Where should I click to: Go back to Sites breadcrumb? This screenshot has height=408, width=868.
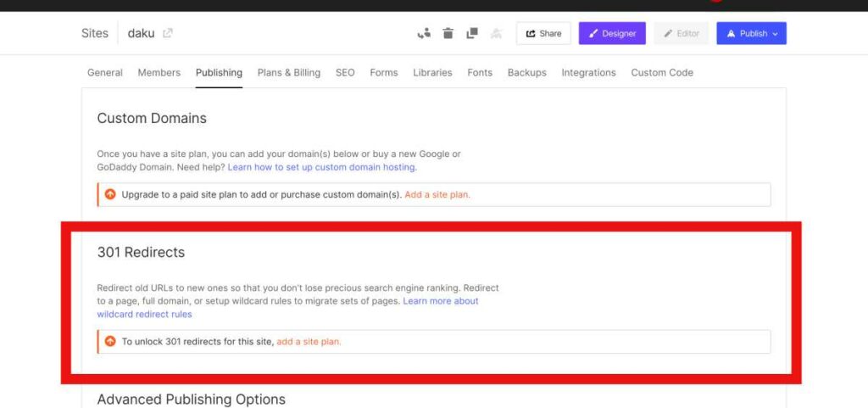coord(95,33)
